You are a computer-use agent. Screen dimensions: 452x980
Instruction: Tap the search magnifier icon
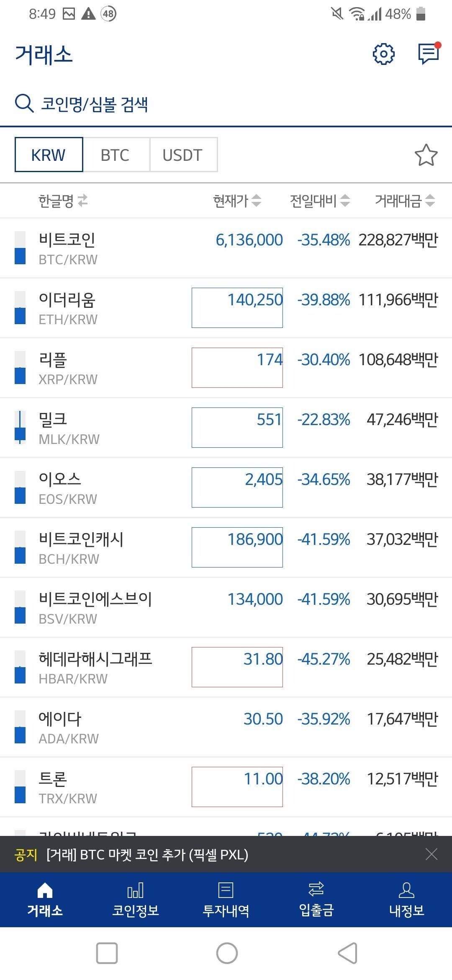tap(23, 103)
